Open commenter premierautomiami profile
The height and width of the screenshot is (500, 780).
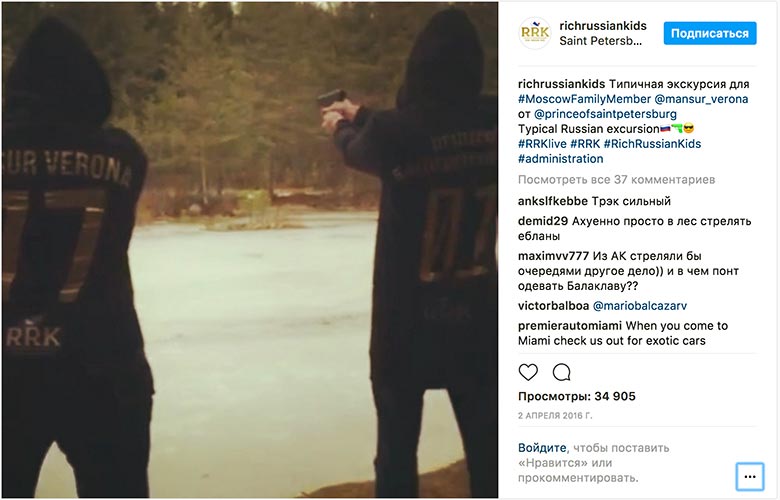(570, 326)
